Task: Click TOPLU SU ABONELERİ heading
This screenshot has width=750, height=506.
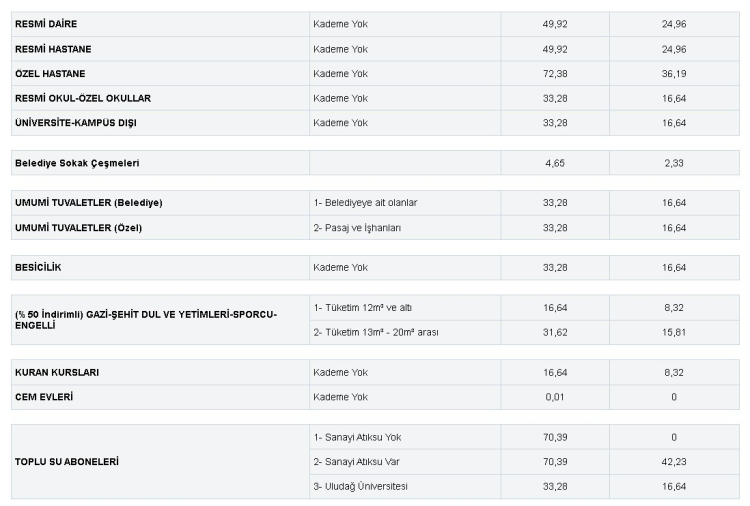Action: (66, 462)
